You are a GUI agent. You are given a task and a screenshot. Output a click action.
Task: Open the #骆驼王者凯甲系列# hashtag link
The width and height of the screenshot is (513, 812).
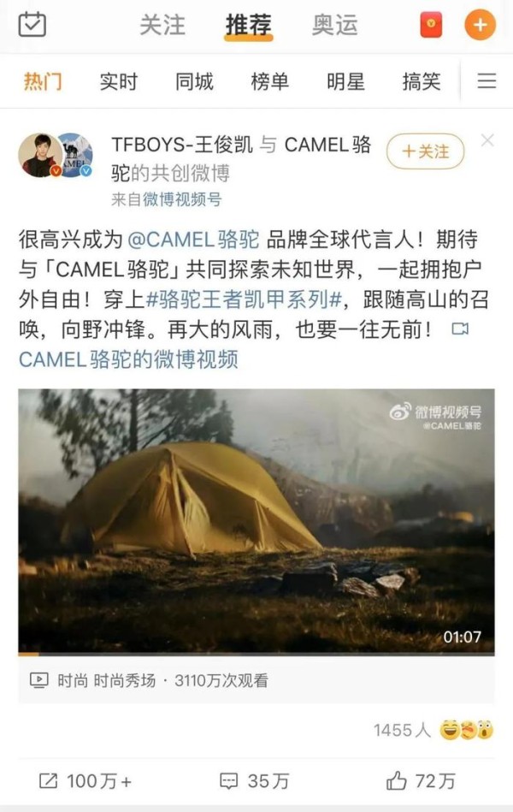[x=245, y=299]
